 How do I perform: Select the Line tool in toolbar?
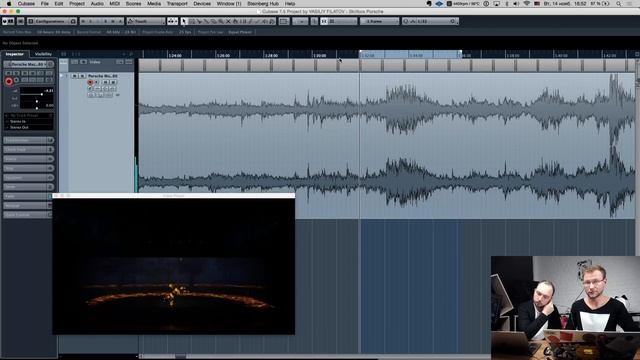click(258, 21)
